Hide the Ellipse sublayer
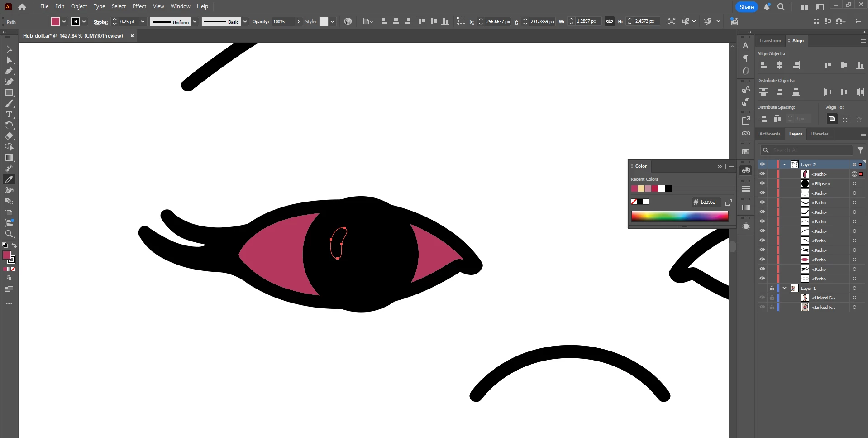Image resolution: width=868 pixels, height=438 pixels. tap(763, 183)
